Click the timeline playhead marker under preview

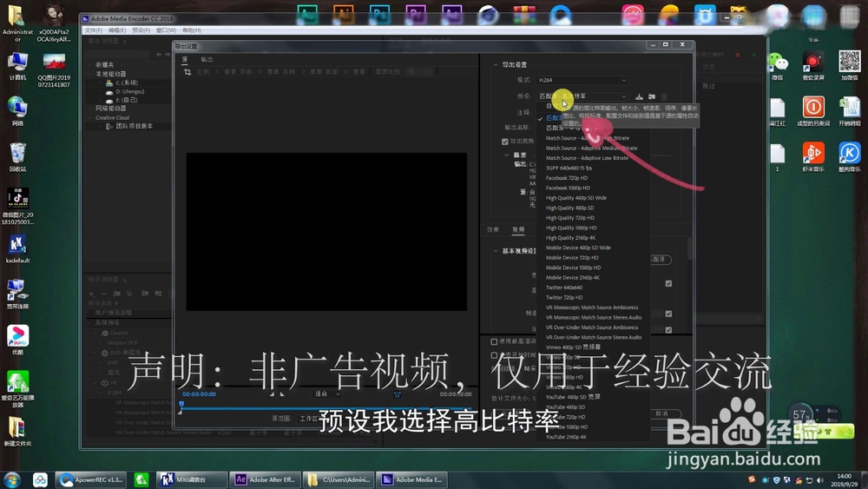click(181, 406)
